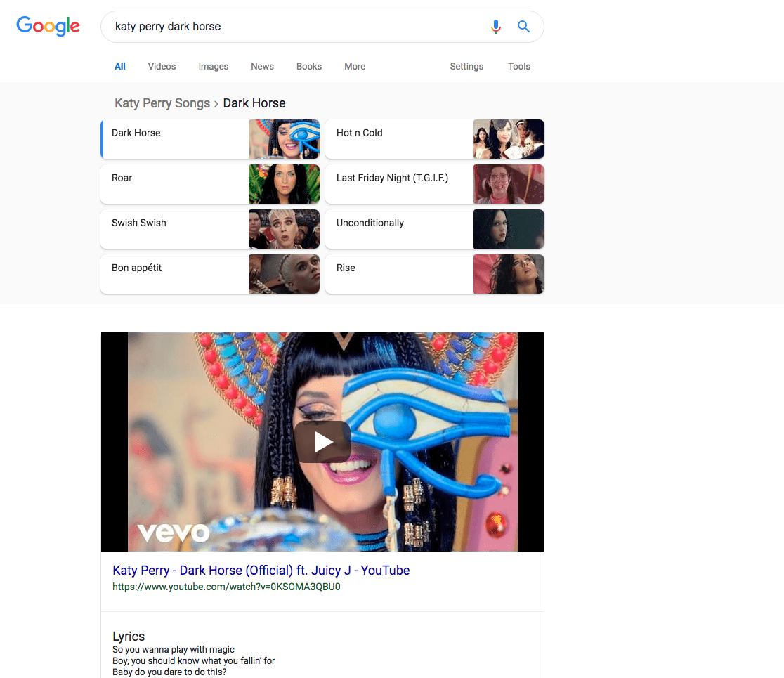Click lyric line 'So you wanna play with magic'

pyautogui.click(x=174, y=649)
